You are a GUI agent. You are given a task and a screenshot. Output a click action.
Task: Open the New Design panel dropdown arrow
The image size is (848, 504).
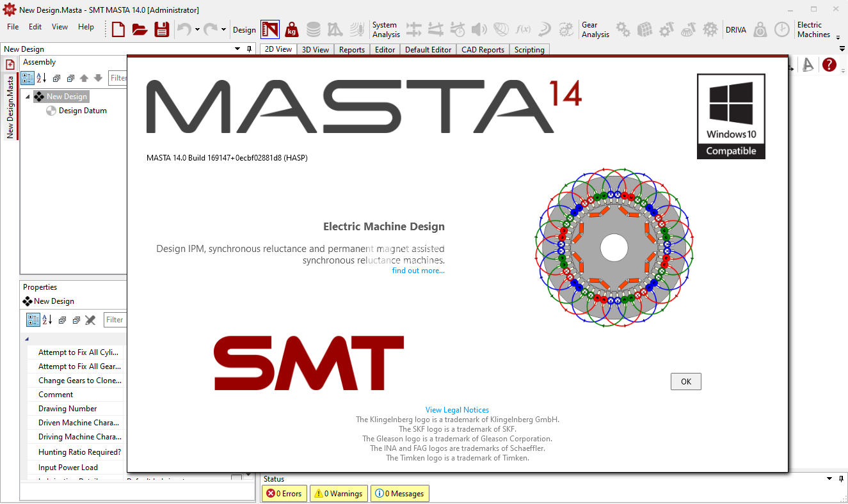pos(237,49)
